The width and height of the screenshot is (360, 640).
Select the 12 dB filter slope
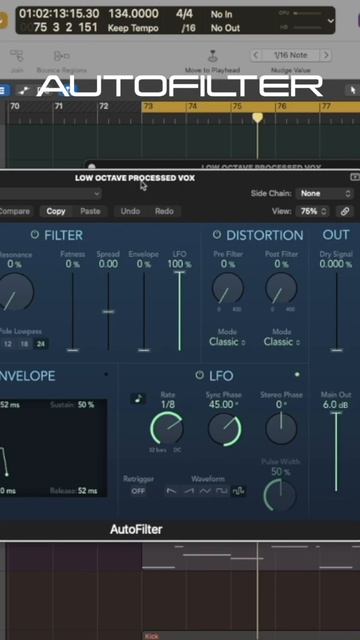pyautogui.click(x=7, y=344)
